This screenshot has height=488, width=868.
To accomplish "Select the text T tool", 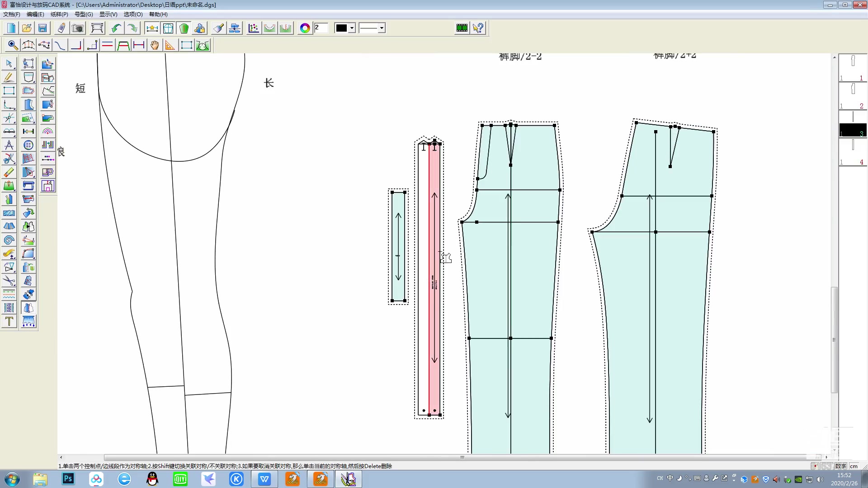I will pos(9,321).
